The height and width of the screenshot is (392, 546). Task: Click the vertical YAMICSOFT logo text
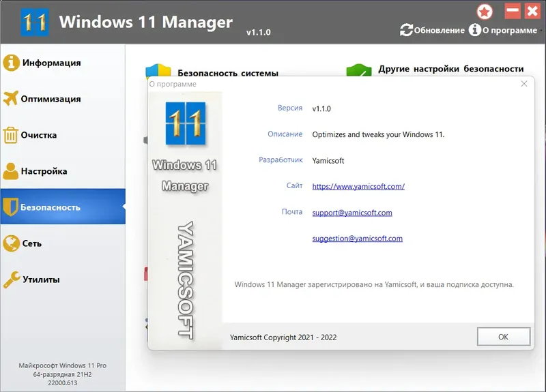[186, 280]
